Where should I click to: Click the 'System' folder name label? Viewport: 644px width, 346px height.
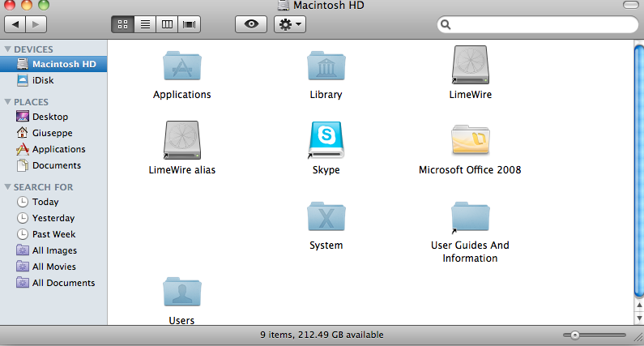click(326, 246)
